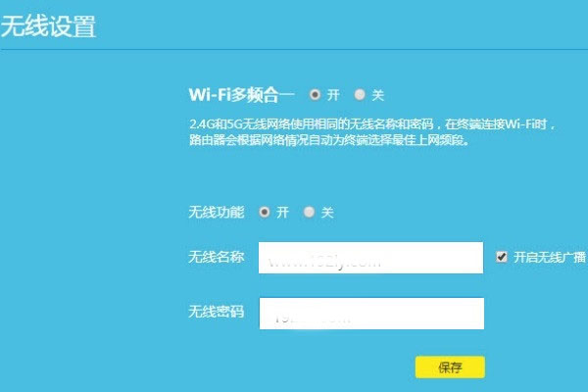Turn off 无线功能 via 关 radio button
Screen dimensions: 588x392
309,213
